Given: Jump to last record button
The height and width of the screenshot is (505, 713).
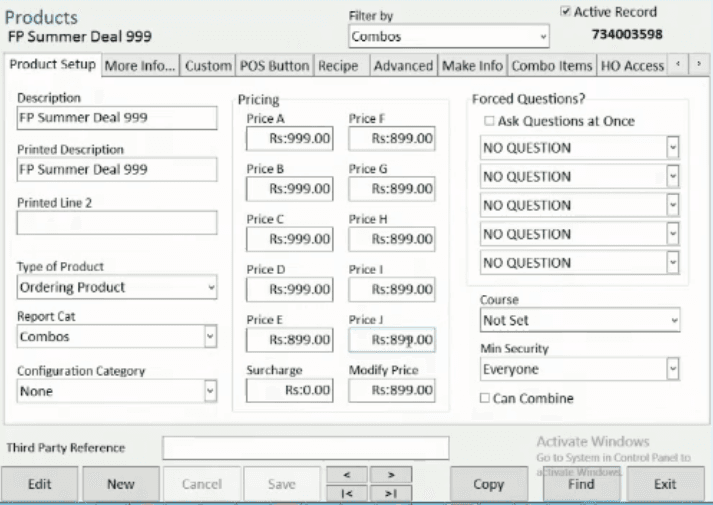Looking at the screenshot, I should [x=391, y=493].
